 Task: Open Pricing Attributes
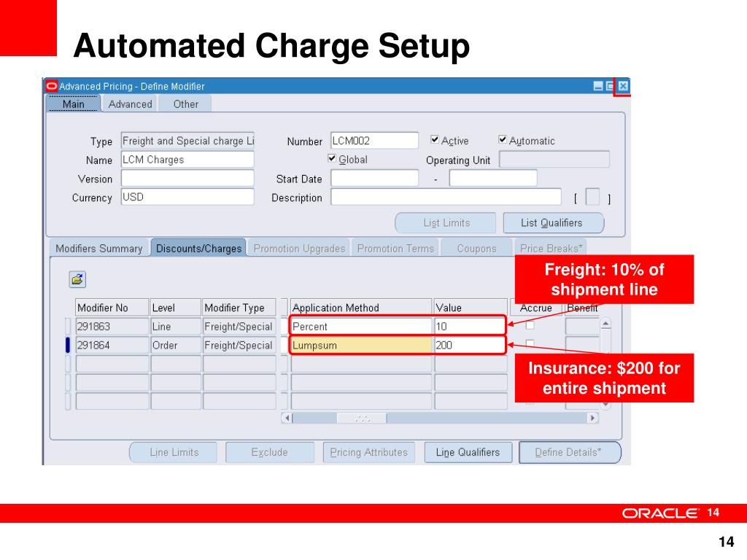coord(368,452)
